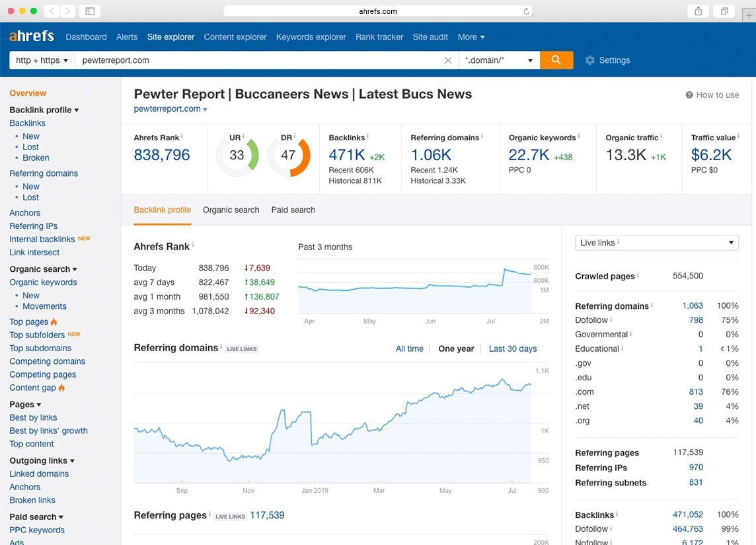Reload the page in Safari
The height and width of the screenshot is (545, 756).
coord(527,11)
